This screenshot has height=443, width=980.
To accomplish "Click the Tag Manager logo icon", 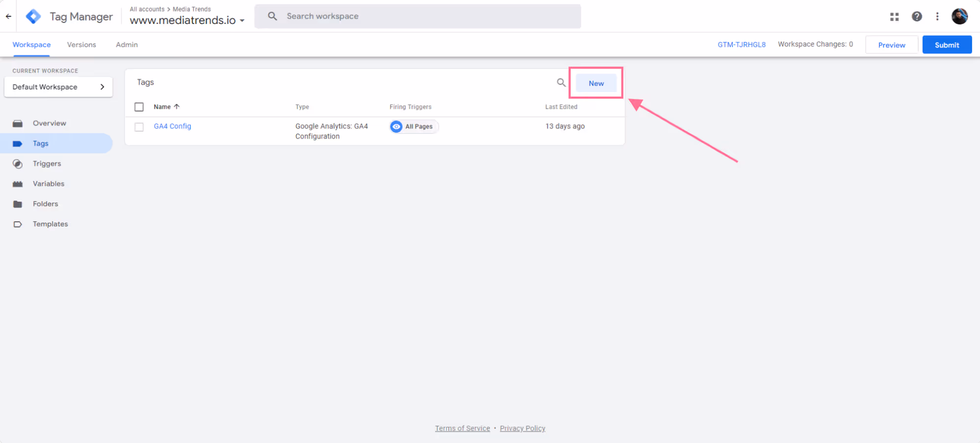I will [x=33, y=17].
